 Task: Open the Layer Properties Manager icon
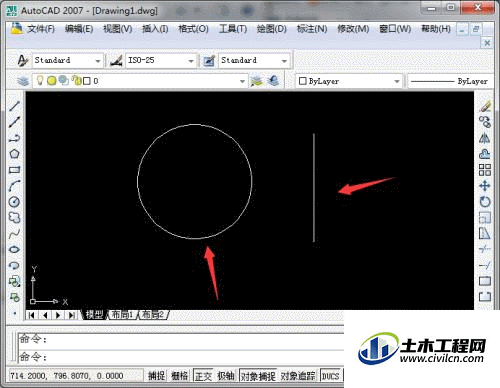click(23, 81)
